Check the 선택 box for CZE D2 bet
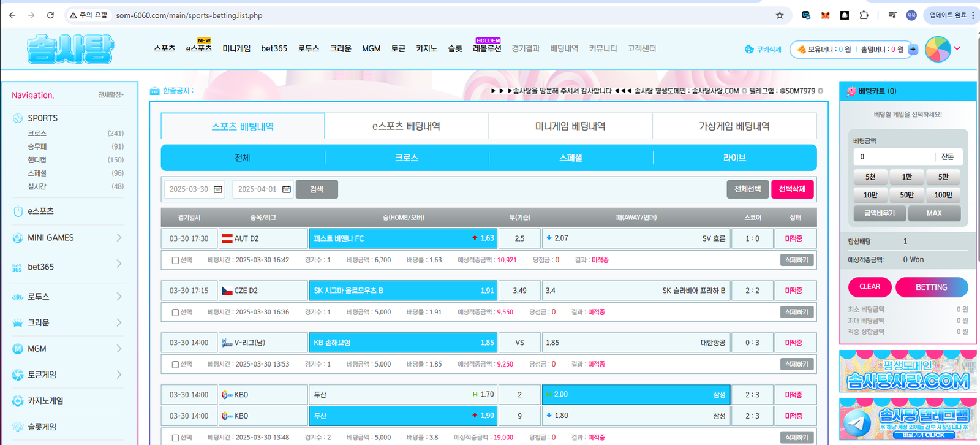The image size is (980, 445). pos(175,313)
